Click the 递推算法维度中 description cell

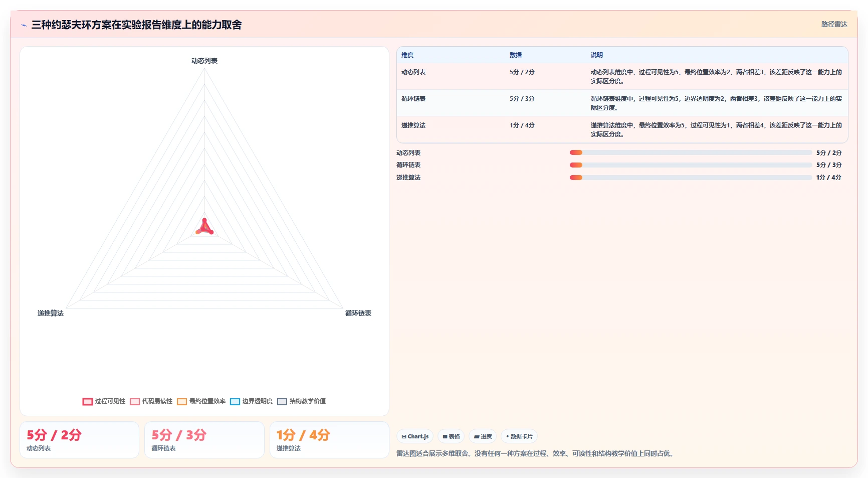click(717, 130)
